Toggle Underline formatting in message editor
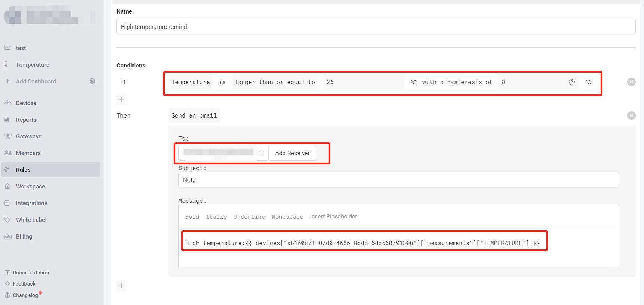This screenshot has width=644, height=305. coord(249,217)
